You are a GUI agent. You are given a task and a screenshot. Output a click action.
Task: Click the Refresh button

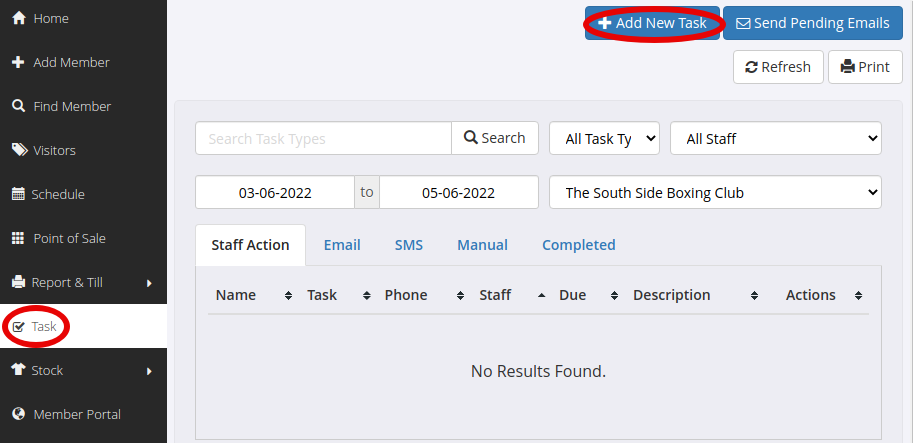click(x=778, y=67)
